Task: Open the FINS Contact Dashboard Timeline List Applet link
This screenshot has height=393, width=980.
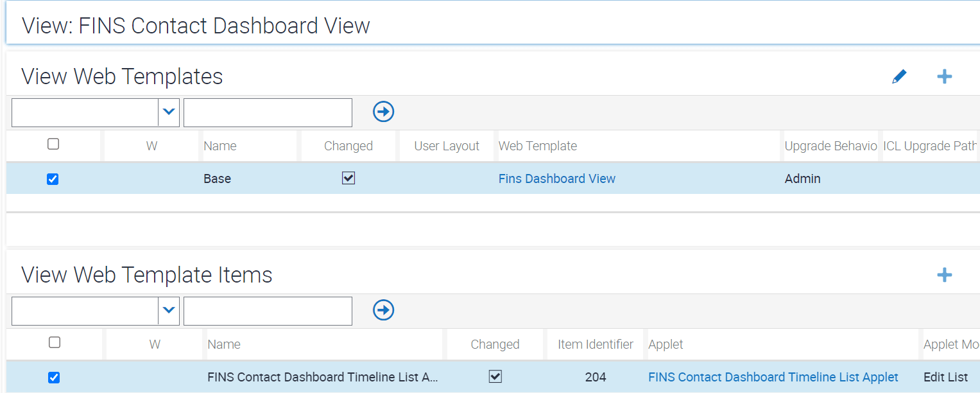Action: tap(773, 377)
